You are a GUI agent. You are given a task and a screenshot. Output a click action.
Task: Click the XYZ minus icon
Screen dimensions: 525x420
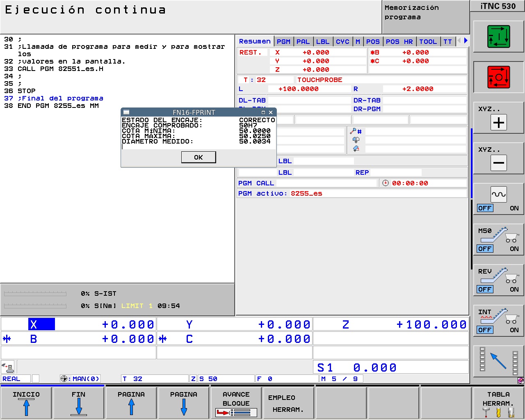(x=499, y=163)
